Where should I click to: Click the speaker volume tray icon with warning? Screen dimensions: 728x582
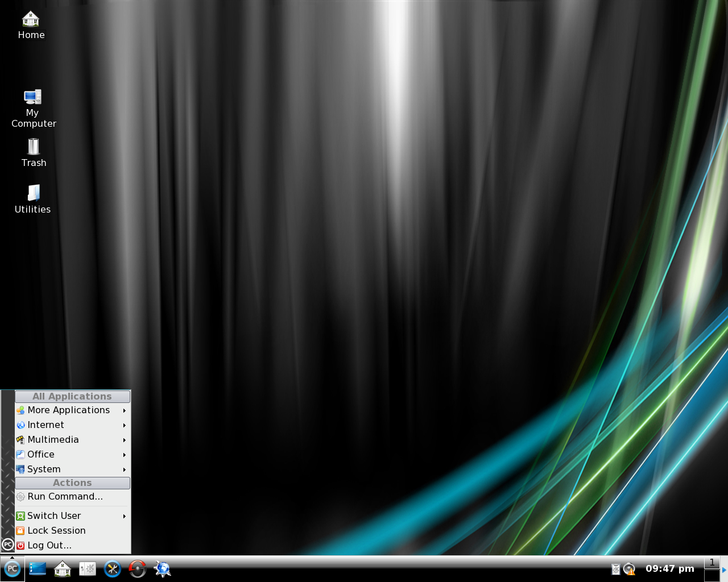(629, 569)
